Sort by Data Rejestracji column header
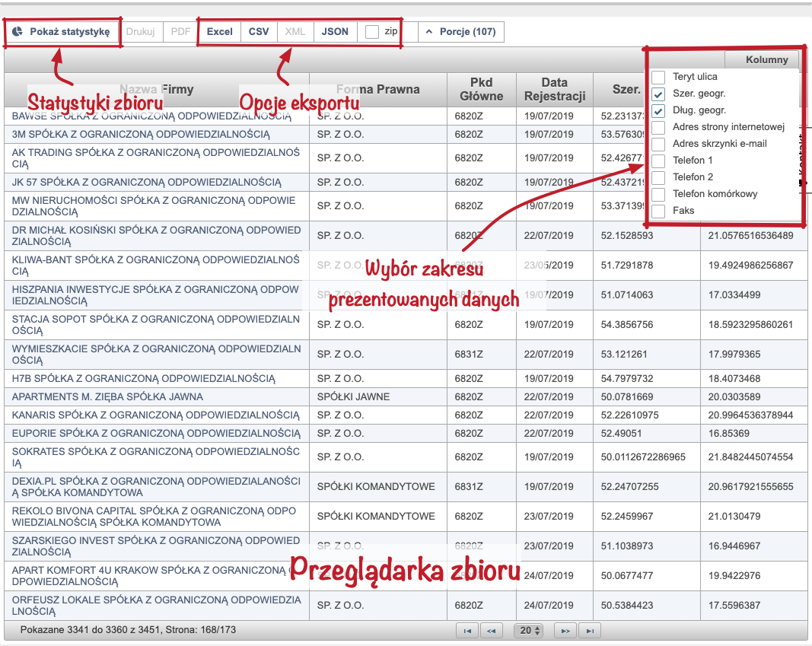812x646 pixels. [555, 89]
